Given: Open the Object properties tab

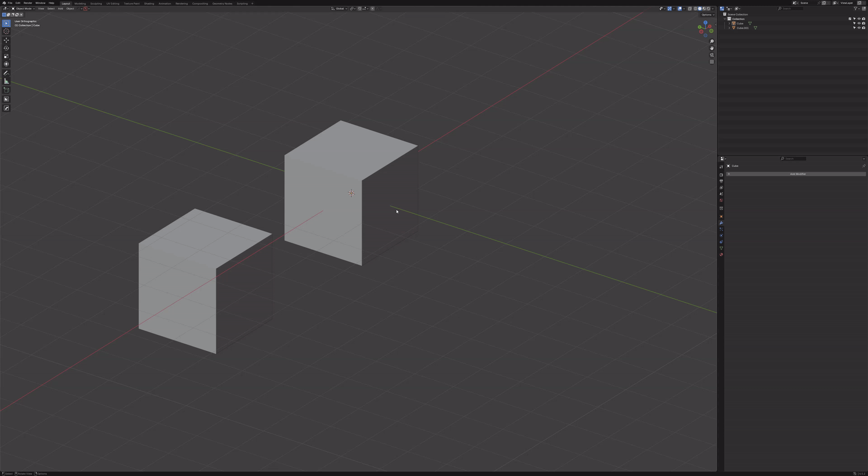Looking at the screenshot, I should [x=721, y=217].
